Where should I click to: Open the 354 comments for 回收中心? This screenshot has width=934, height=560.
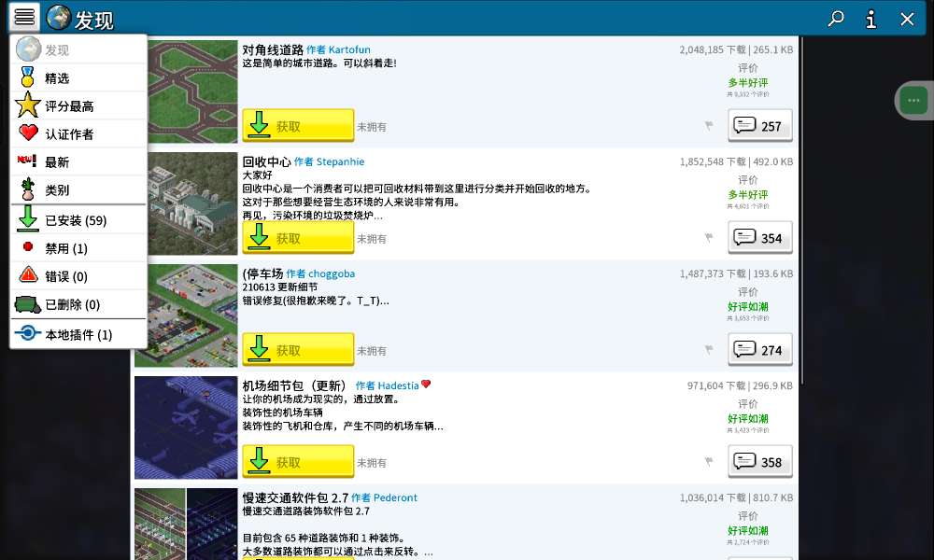pos(760,237)
